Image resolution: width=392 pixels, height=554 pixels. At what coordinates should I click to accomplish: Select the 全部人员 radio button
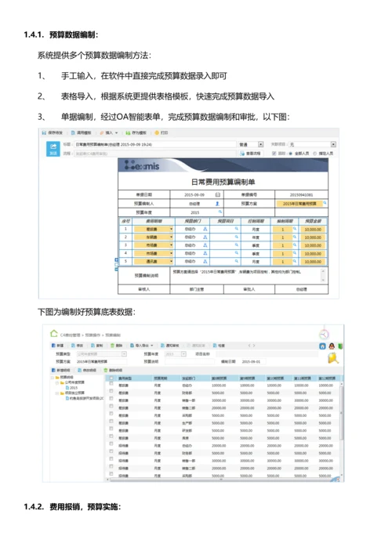[x=291, y=154]
